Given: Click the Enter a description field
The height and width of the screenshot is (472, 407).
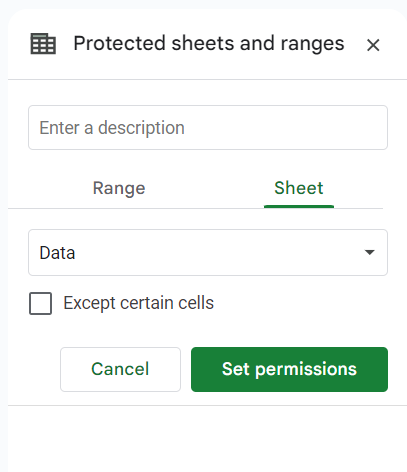Looking at the screenshot, I should click(x=208, y=128).
